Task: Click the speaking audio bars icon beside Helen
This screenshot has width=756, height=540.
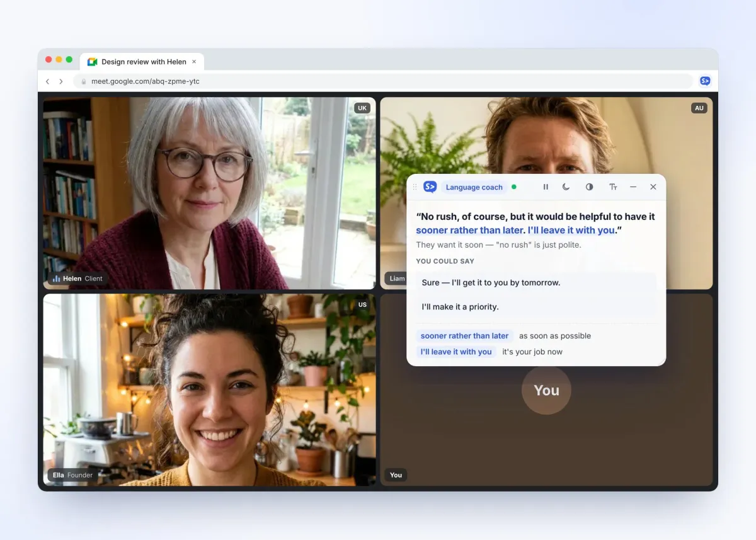Action: (x=56, y=279)
